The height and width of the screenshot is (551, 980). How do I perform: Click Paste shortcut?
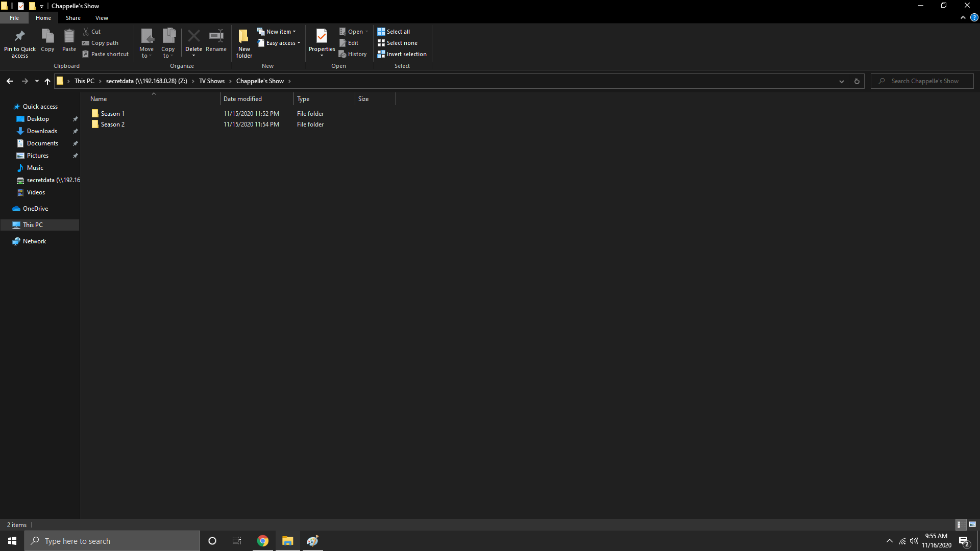click(105, 54)
